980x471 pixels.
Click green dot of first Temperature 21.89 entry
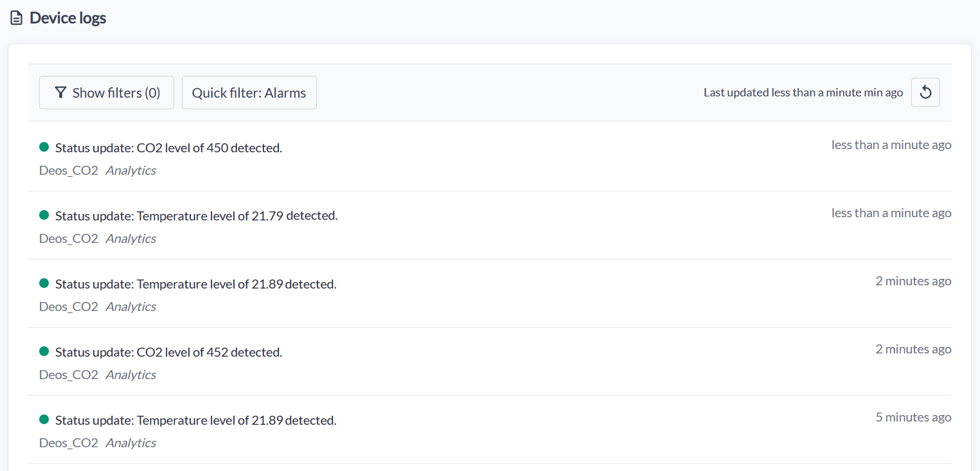(x=44, y=283)
